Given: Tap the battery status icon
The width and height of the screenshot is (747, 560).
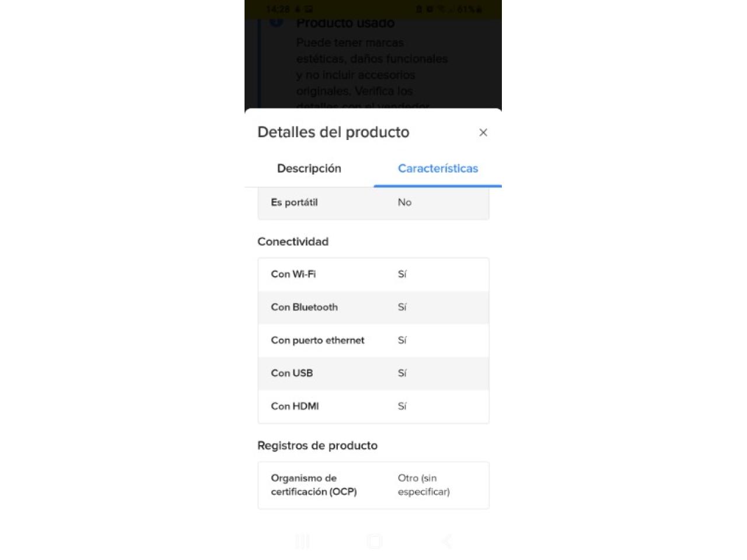Looking at the screenshot, I should tap(479, 9).
